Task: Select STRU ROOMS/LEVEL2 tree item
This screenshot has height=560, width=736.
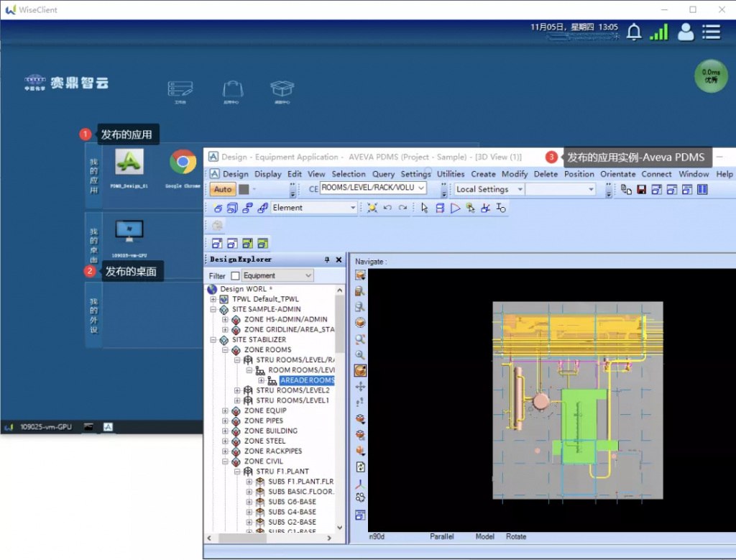Action: click(x=293, y=390)
